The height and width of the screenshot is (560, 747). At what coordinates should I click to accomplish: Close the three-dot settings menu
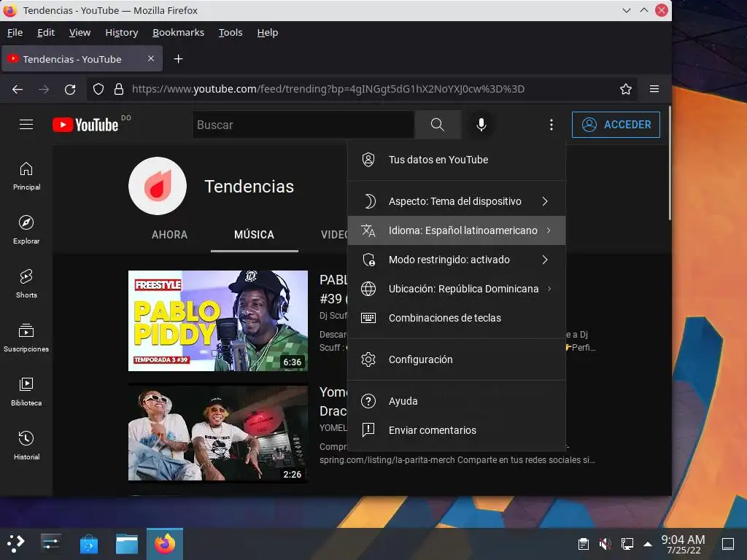[x=551, y=125]
